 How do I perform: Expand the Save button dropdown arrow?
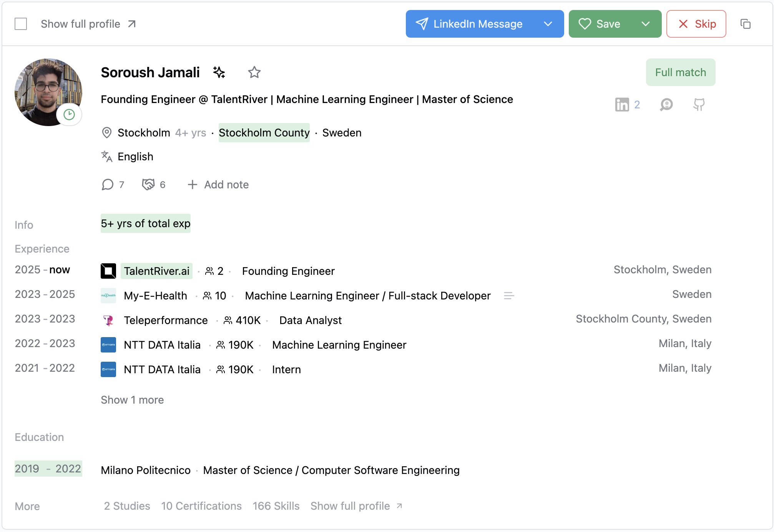646,24
